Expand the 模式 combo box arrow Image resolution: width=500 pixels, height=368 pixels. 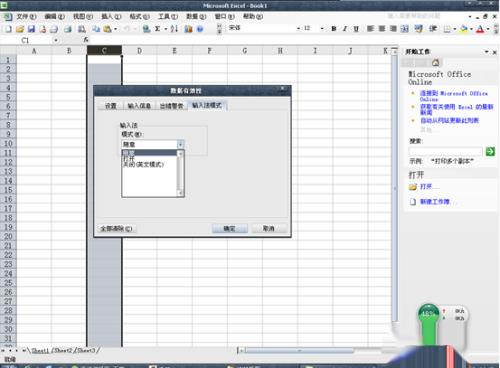point(180,144)
